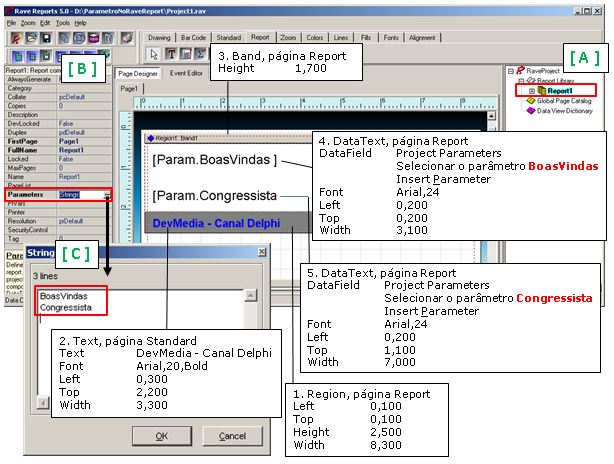Select the arrow pointer selection tool
This screenshot has width=614, height=464.
154,54
